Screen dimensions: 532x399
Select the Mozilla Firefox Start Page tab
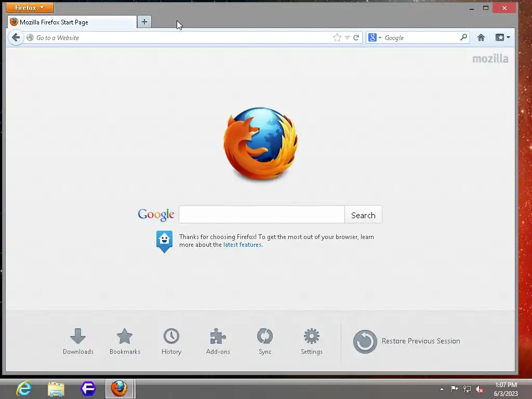[72, 22]
